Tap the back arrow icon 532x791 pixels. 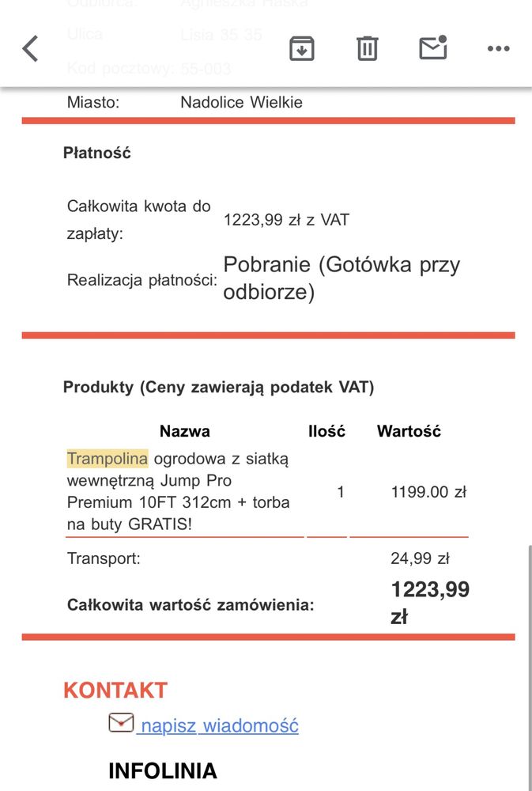point(30,48)
